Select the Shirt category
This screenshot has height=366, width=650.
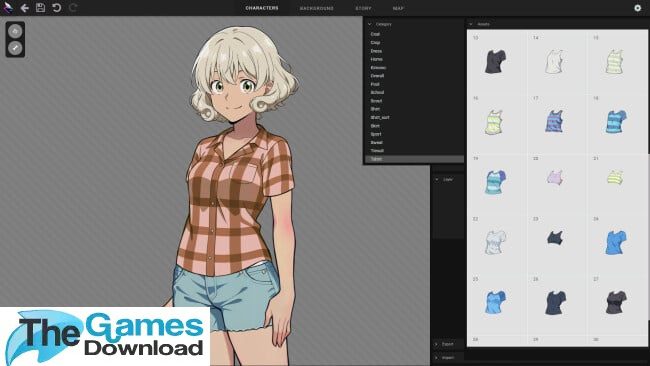375,109
